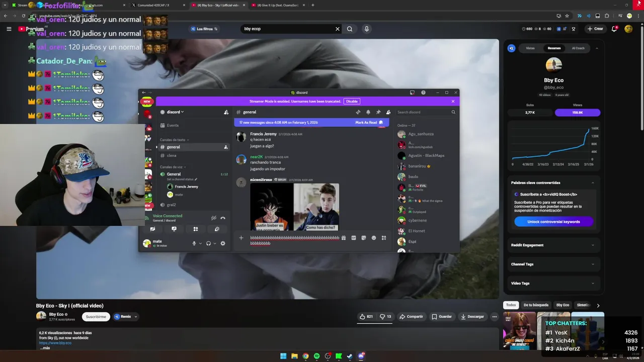This screenshot has width=644, height=362.
Task: Open YouTube account avatar menu
Action: [x=628, y=29]
